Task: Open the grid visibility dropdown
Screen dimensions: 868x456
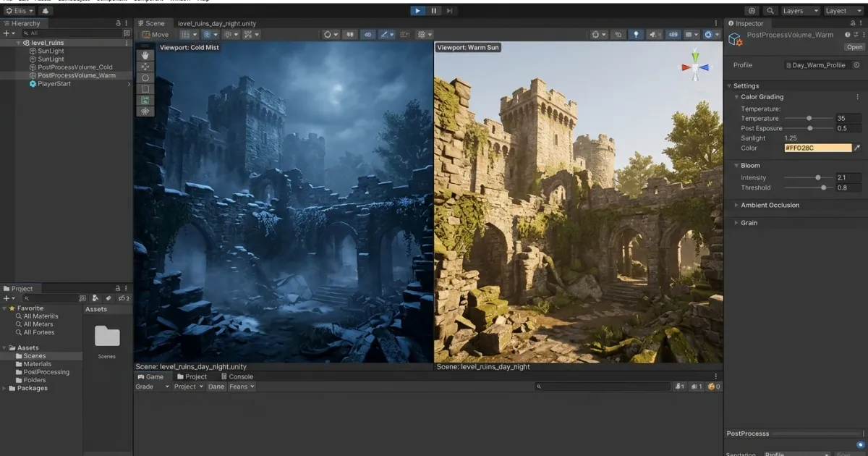Action: tap(188, 34)
